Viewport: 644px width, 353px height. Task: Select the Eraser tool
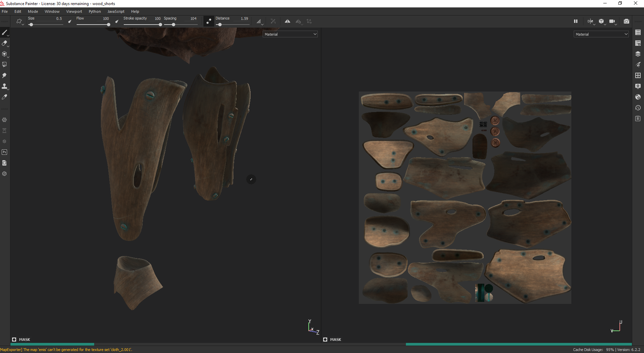click(x=4, y=43)
